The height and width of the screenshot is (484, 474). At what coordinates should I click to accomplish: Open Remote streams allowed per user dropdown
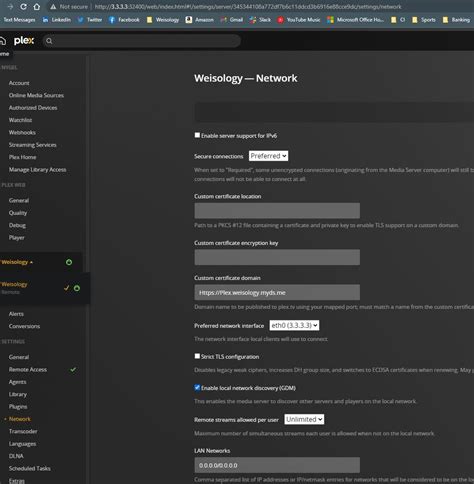[x=304, y=419]
